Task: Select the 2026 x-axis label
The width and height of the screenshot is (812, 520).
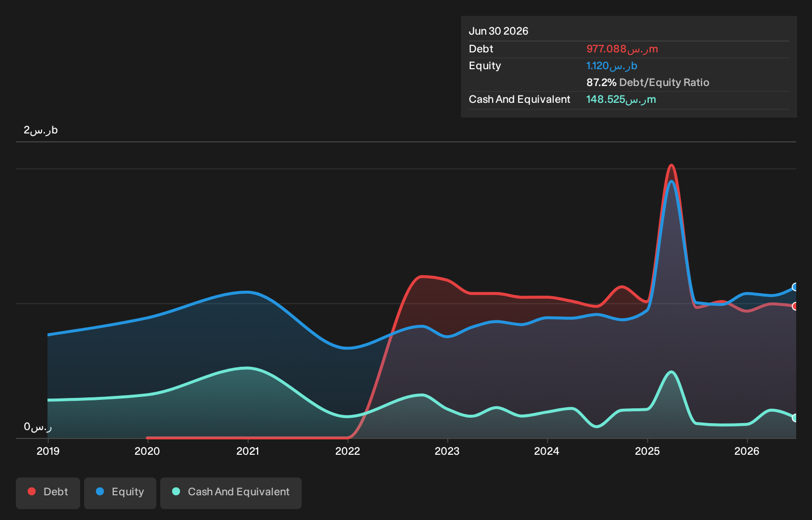Action: pos(747,451)
